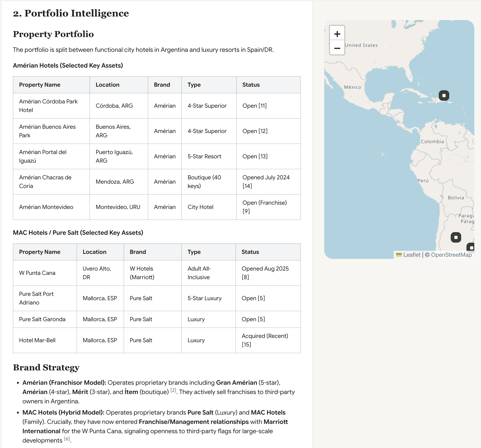Click the Leaflet flag icon
The width and height of the screenshot is (481, 448).
(399, 255)
